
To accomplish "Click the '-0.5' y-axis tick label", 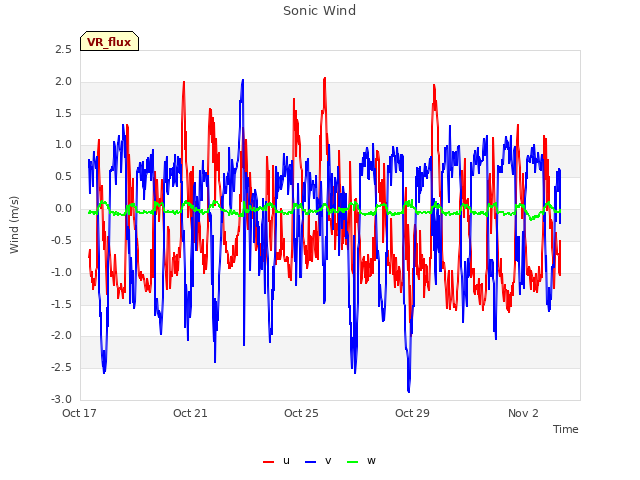I will 61,240.
